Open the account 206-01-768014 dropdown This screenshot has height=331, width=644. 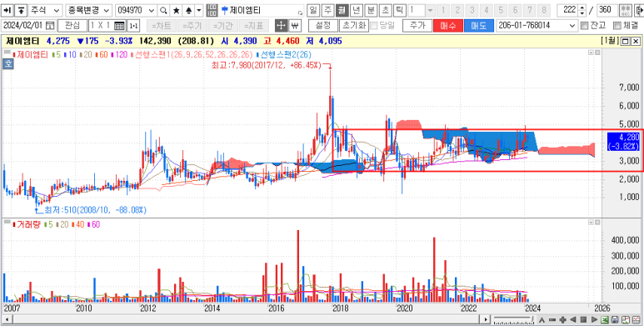tap(573, 26)
